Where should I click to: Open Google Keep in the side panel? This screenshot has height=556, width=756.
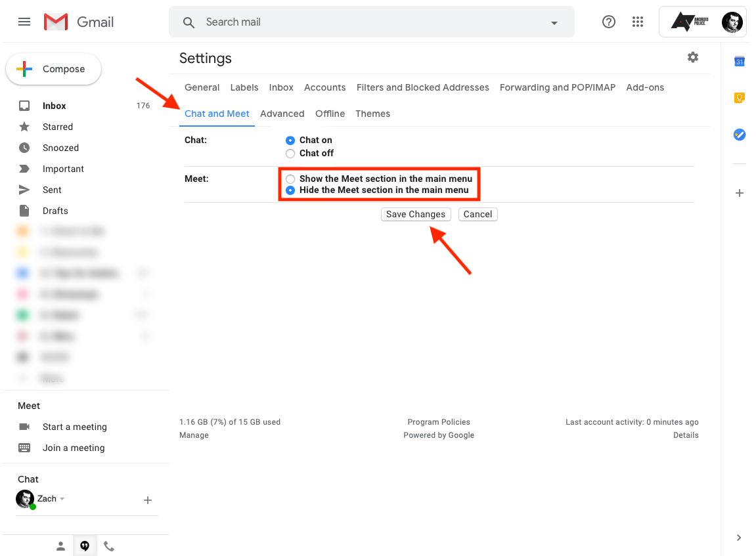(x=739, y=97)
